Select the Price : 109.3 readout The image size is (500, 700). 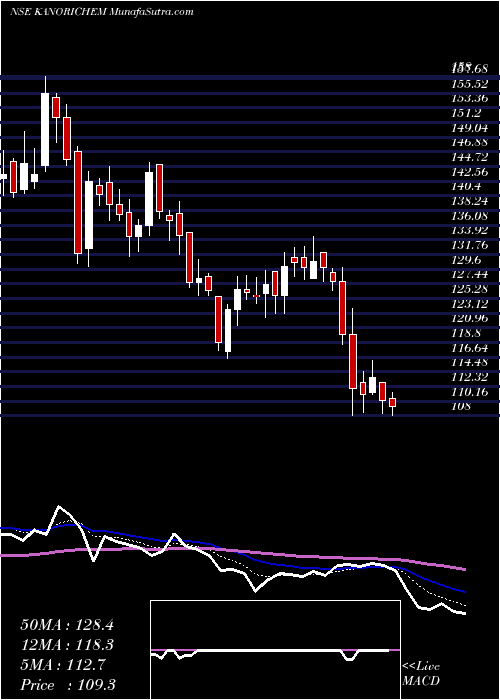(68, 685)
